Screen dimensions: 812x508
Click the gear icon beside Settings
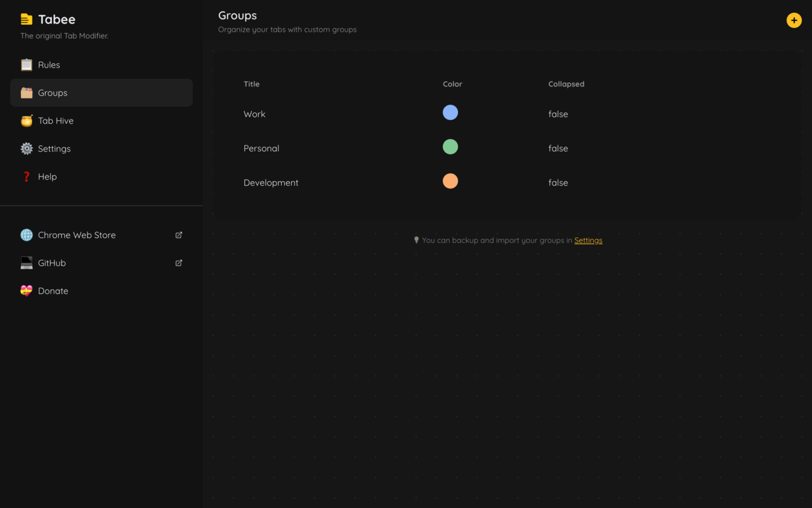[x=26, y=148]
